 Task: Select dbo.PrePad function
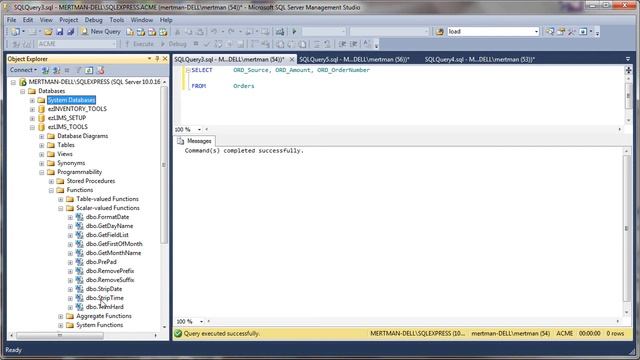point(101,262)
